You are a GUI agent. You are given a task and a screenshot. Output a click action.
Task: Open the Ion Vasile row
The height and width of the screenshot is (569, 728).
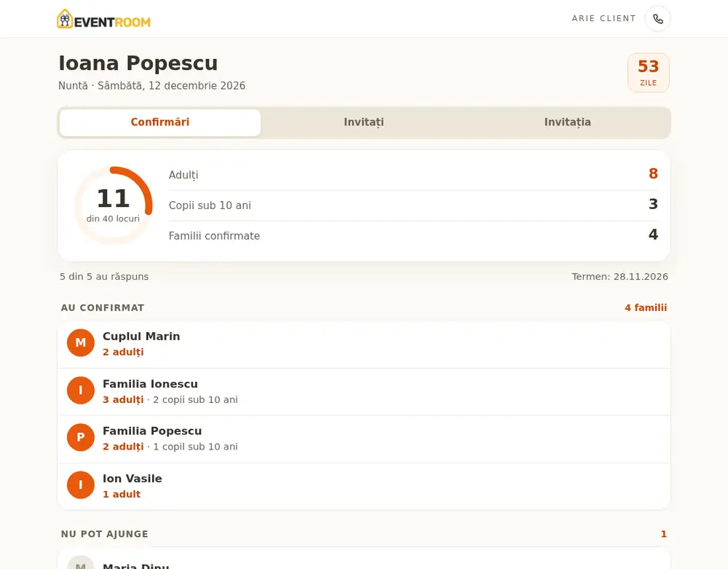pos(363,487)
